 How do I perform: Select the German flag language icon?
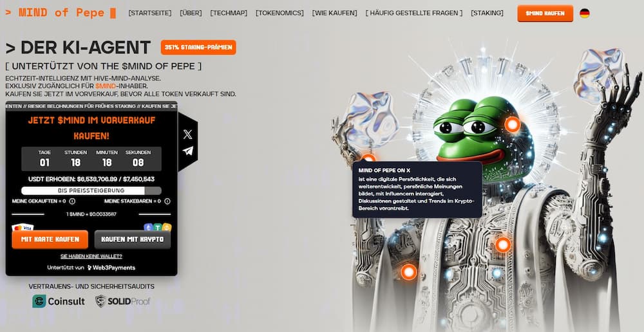[585, 13]
